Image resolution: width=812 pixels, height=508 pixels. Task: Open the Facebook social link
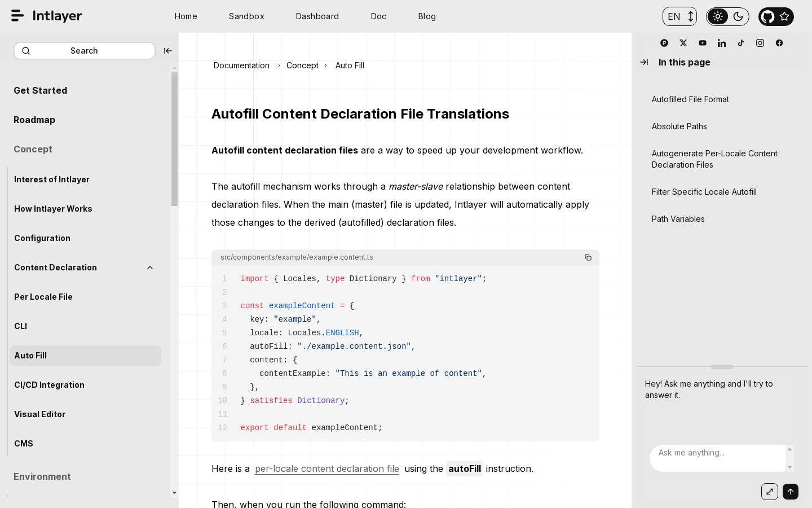[x=779, y=43]
